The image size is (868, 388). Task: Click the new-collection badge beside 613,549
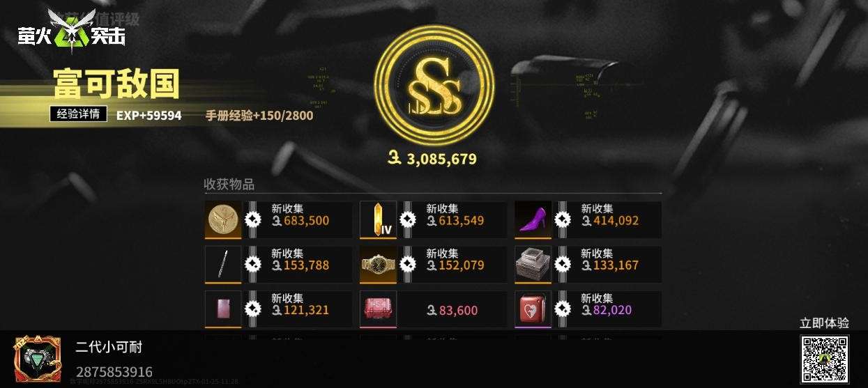coord(408,220)
